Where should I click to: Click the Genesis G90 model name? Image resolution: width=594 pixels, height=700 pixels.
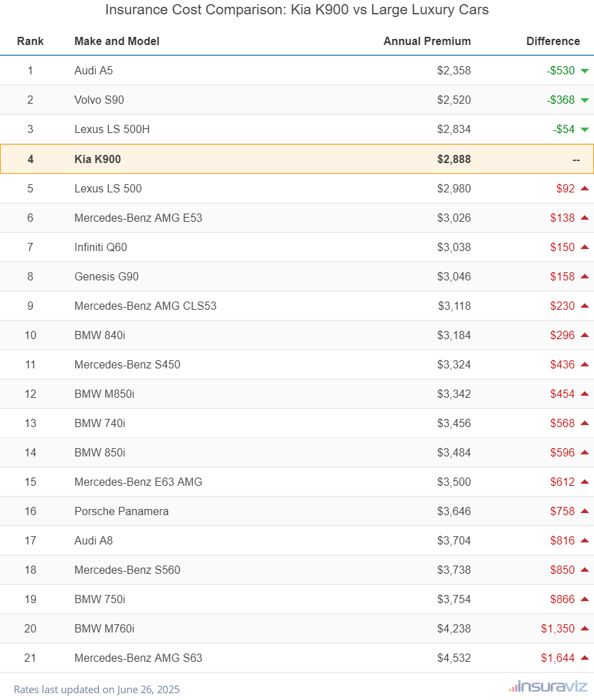coord(107,277)
